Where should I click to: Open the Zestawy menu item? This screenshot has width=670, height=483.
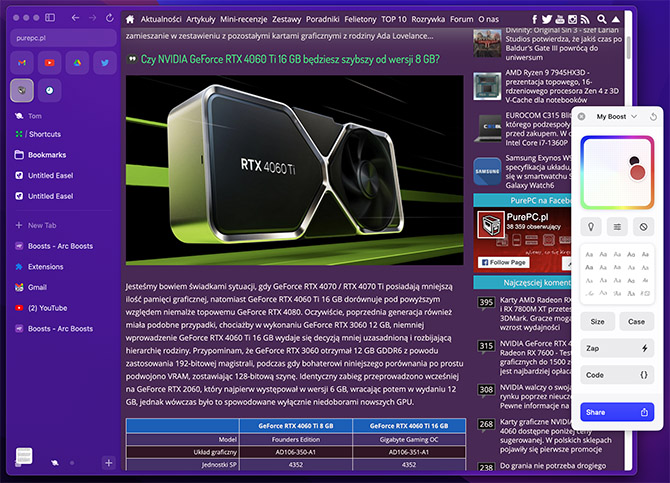[x=286, y=19]
